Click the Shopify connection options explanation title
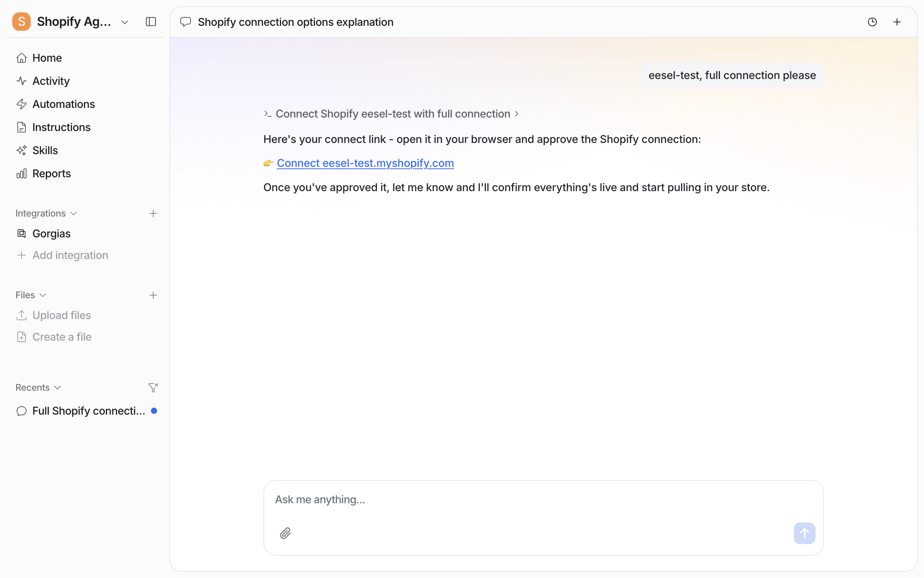Screen dimensions: 924x578 coord(296,22)
